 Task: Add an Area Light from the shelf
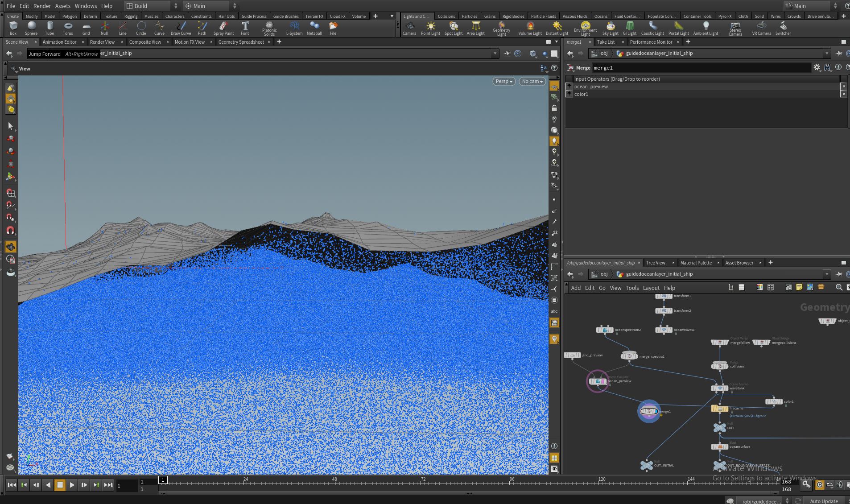click(475, 28)
